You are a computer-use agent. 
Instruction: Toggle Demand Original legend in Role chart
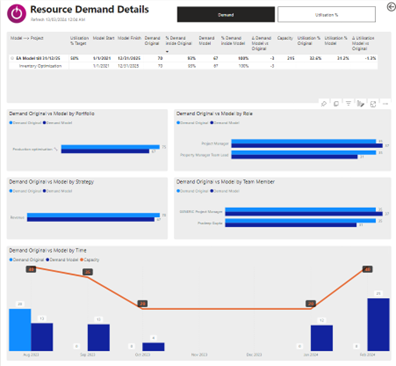coord(193,123)
